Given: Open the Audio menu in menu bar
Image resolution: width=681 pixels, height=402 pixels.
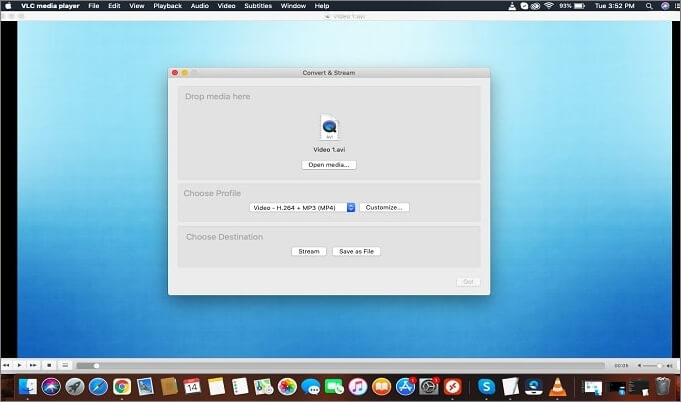Looking at the screenshot, I should click(x=200, y=6).
